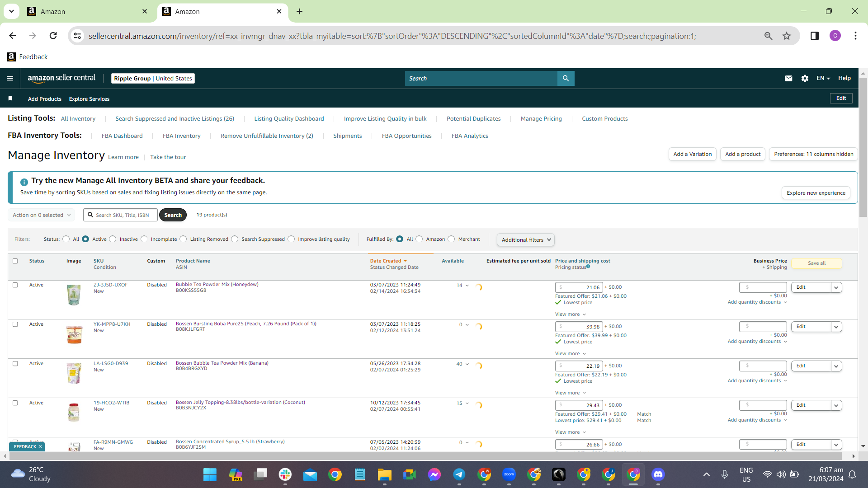868x488 pixels.
Task: Select Fulfilled By Amazon radio
Action: [x=419, y=239]
